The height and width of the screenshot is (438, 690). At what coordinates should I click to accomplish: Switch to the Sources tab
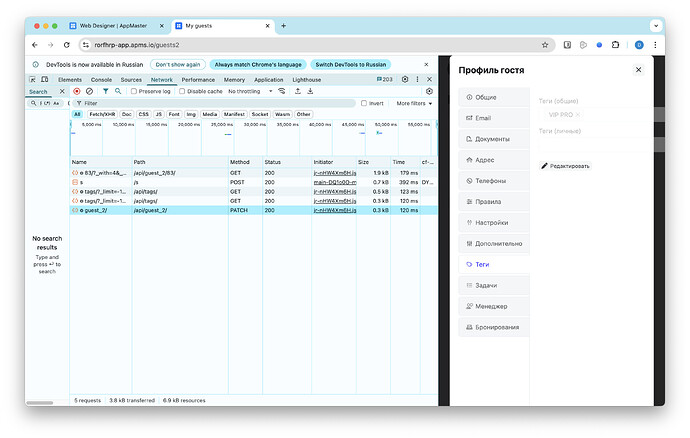(131, 80)
